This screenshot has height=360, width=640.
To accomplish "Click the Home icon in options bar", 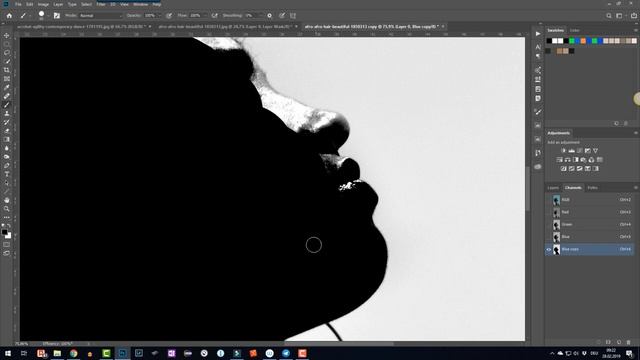I will pyautogui.click(x=9, y=16).
